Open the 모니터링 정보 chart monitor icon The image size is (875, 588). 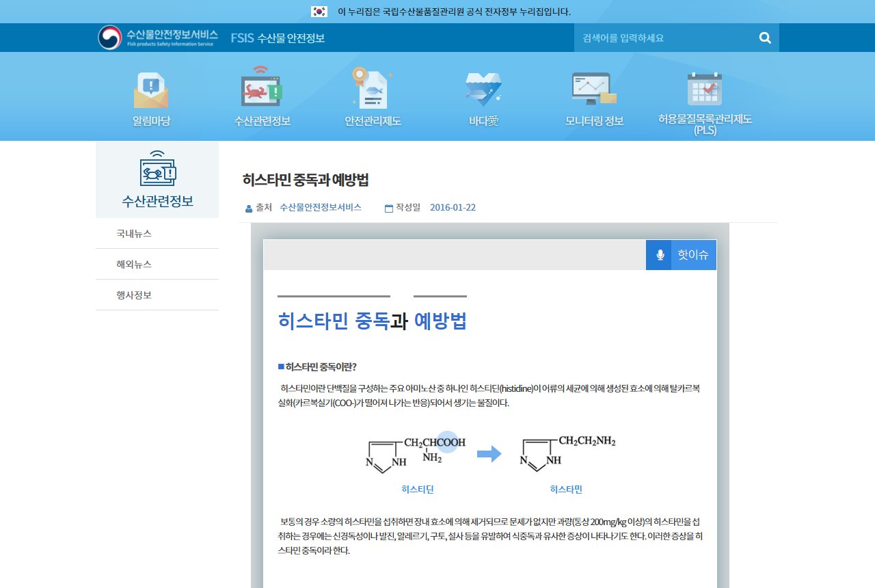click(594, 89)
